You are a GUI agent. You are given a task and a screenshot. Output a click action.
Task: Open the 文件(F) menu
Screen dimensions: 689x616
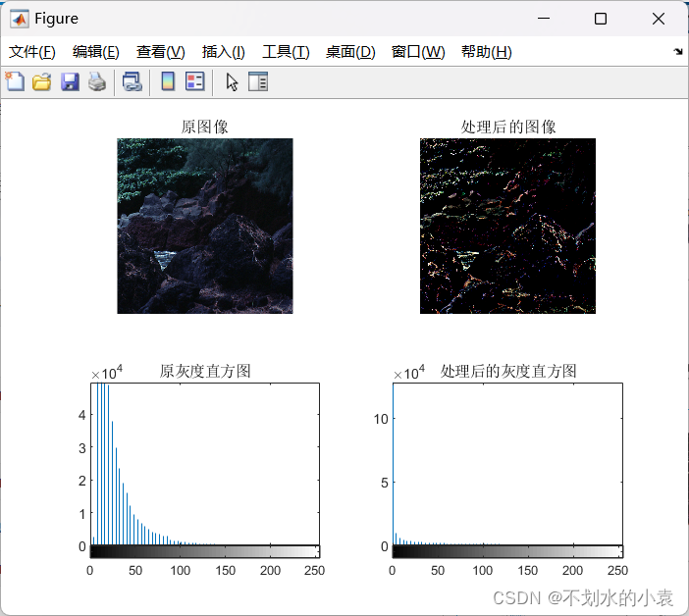coord(32,52)
